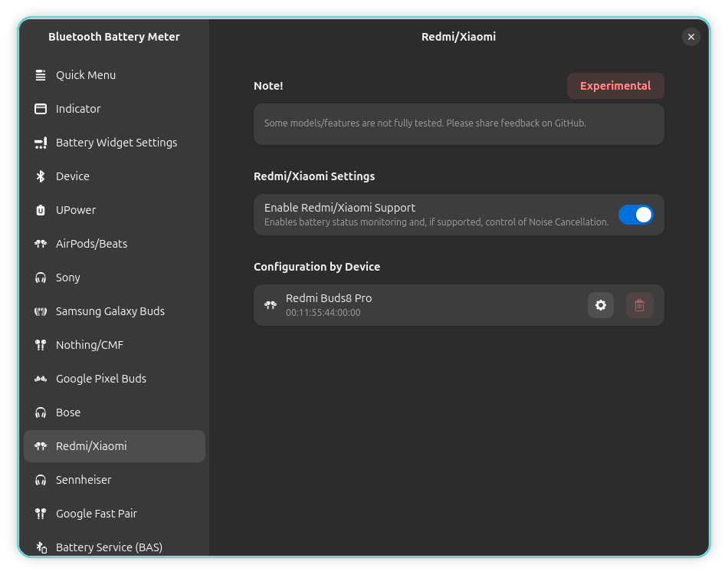Click the Indicator panel icon
This screenshot has height=575, width=728.
click(41, 109)
